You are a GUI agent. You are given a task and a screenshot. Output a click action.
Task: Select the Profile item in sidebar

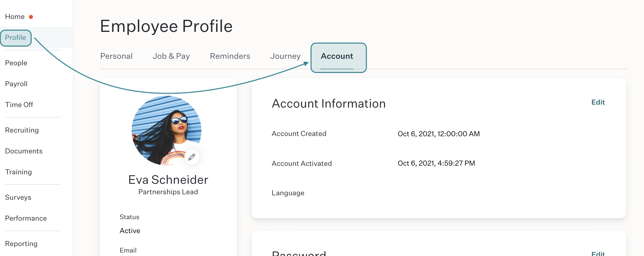tap(15, 38)
